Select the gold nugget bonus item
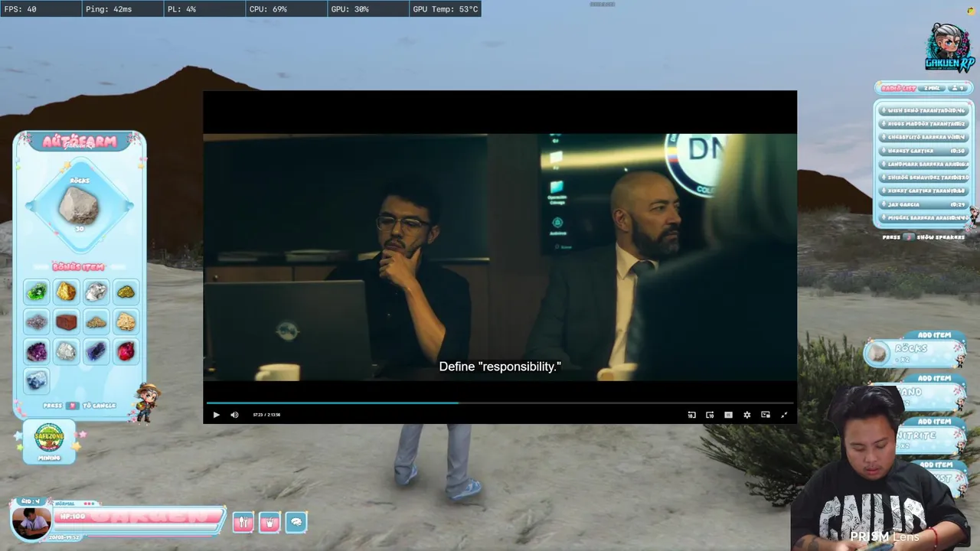 pos(67,292)
